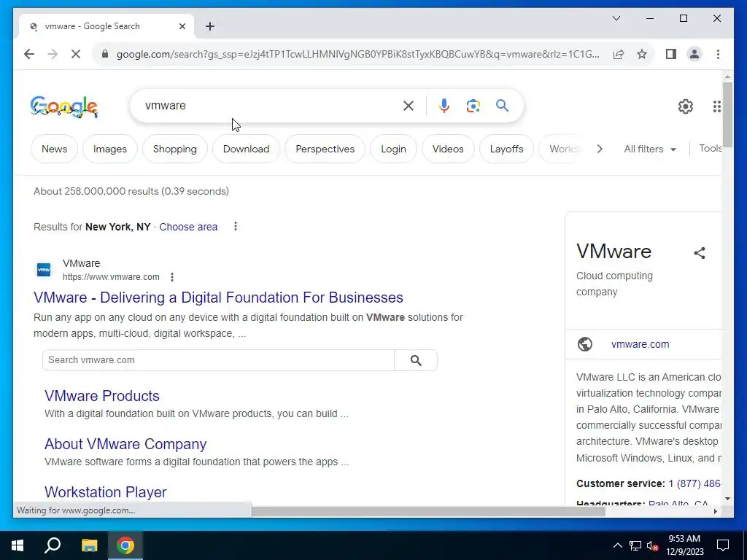Filter results by Images

[110, 149]
